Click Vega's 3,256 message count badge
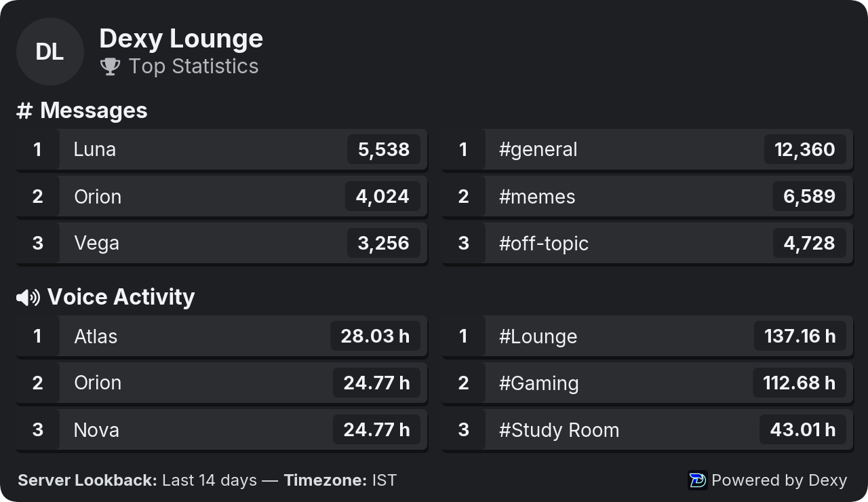Viewport: 868px width, 502px height. tap(384, 243)
